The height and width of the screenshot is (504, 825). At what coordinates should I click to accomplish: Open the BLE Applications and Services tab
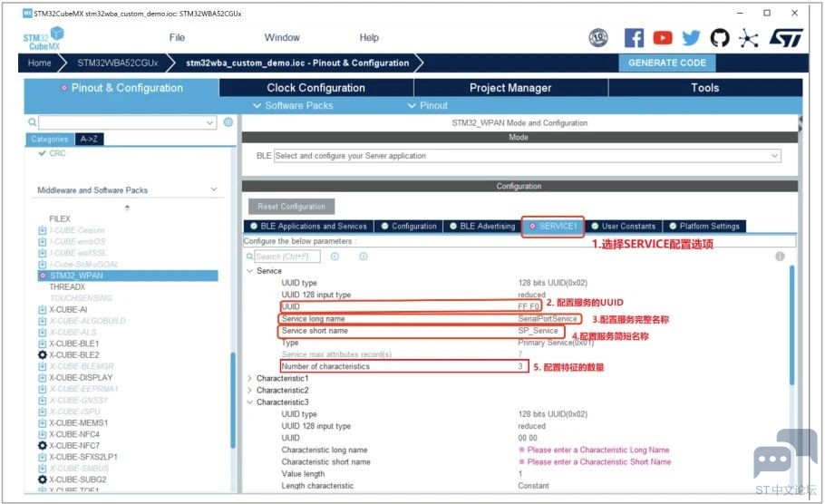coord(308,227)
